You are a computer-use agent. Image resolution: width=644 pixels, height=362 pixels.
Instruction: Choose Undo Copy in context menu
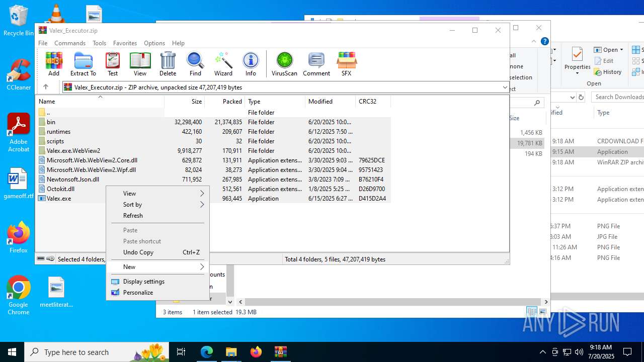tap(157, 252)
